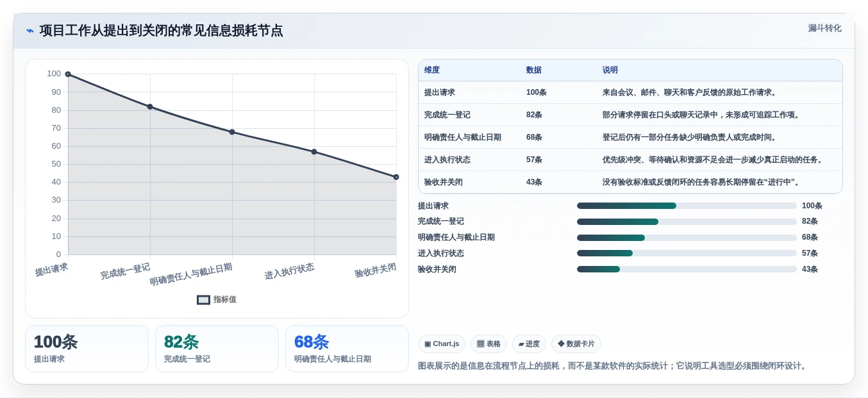Image resolution: width=868 pixels, height=398 pixels.
Task: Click the description starting 优先级冲突
Action: click(x=714, y=160)
